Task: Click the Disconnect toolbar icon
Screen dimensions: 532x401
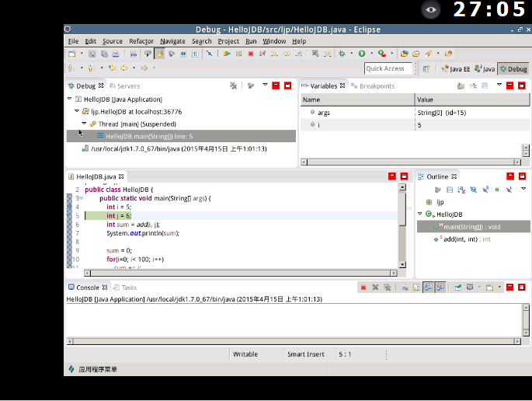Action: pyautogui.click(x=263, y=54)
